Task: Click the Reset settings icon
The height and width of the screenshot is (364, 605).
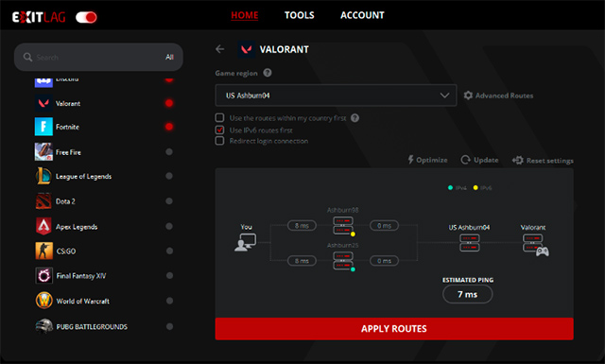Action: pyautogui.click(x=518, y=160)
